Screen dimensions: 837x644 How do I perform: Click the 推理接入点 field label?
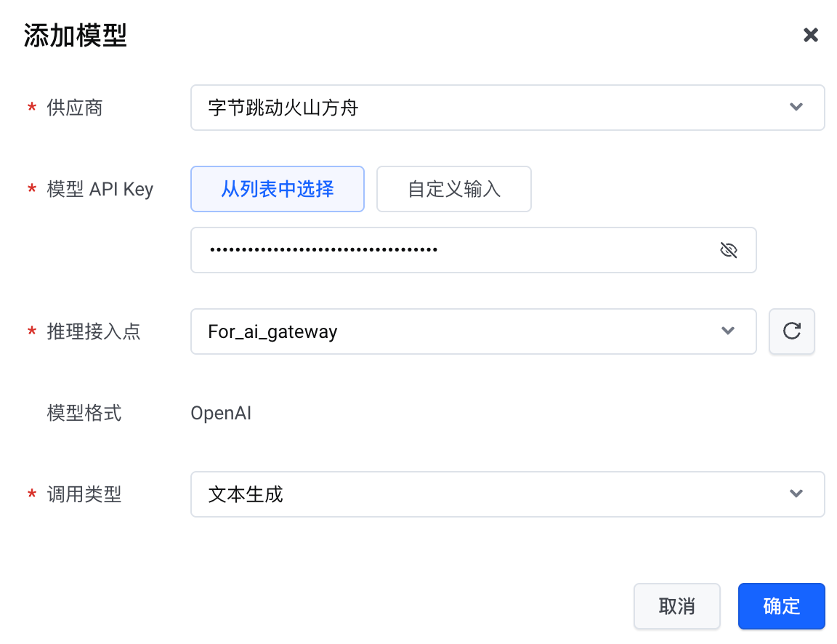(93, 332)
